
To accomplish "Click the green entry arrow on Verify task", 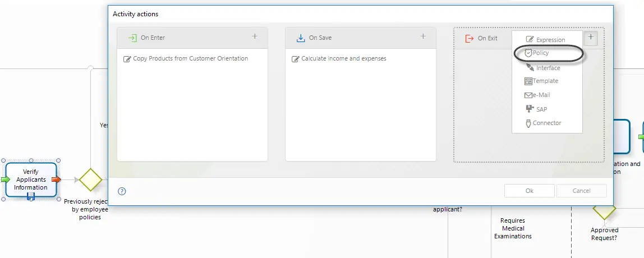I will tap(5, 179).
